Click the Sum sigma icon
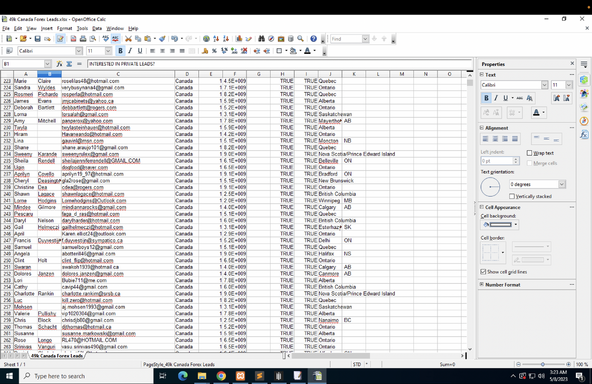 click(x=69, y=64)
